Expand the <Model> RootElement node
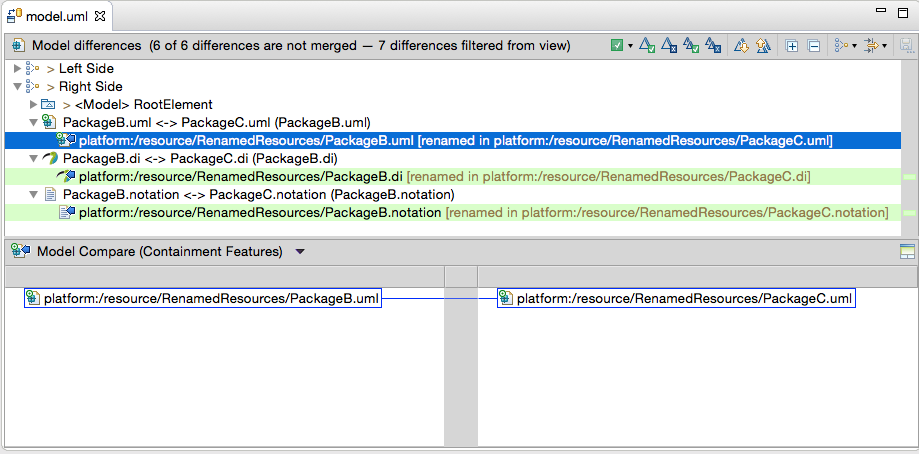Screen dimensions: 919x454 [33, 105]
